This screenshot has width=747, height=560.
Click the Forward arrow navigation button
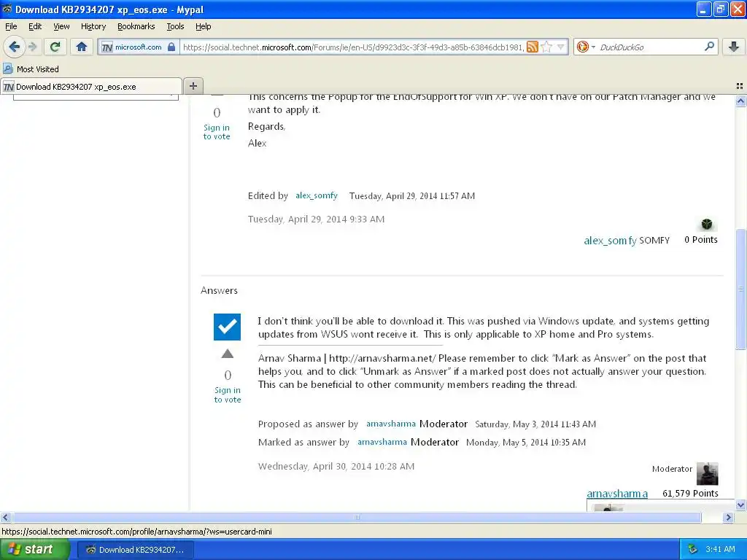[x=32, y=47]
